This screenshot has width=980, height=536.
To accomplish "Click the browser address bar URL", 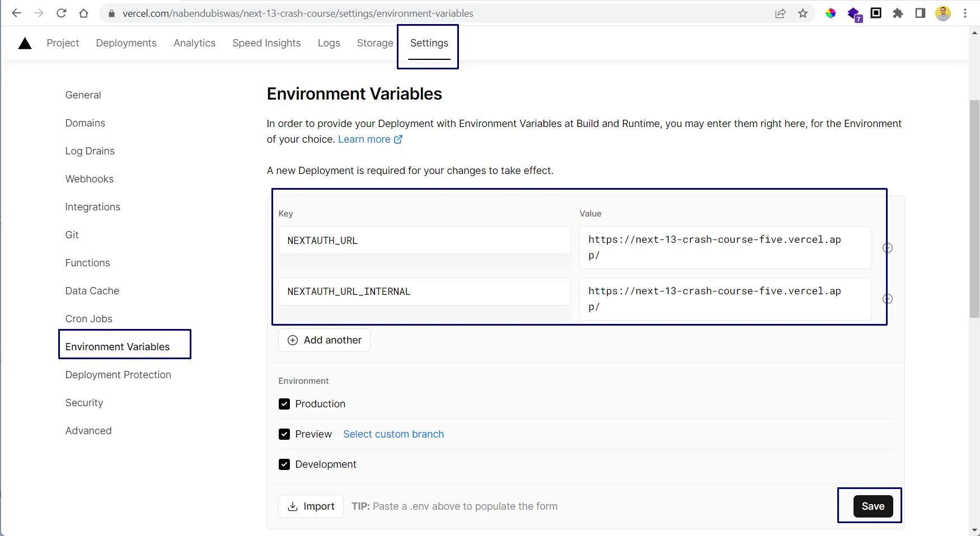I will tap(298, 13).
